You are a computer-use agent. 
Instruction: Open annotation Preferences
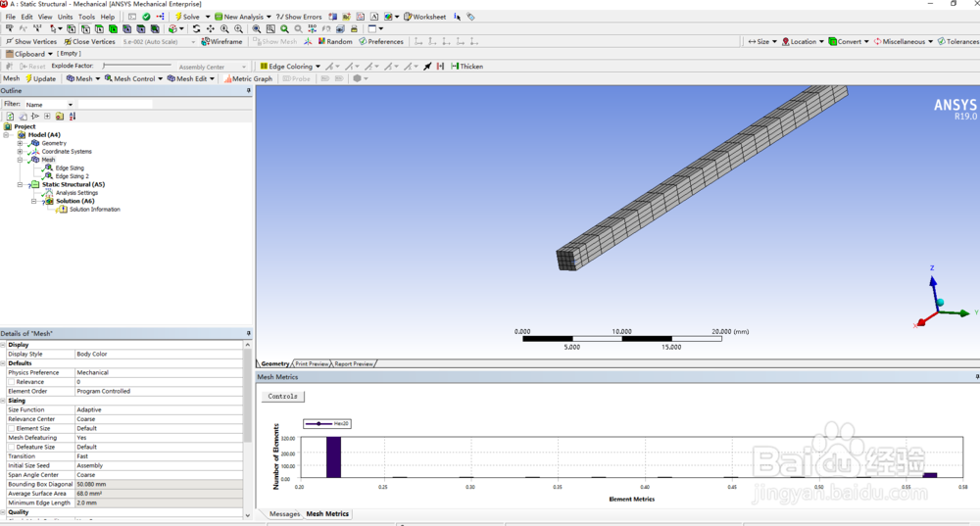tap(381, 42)
